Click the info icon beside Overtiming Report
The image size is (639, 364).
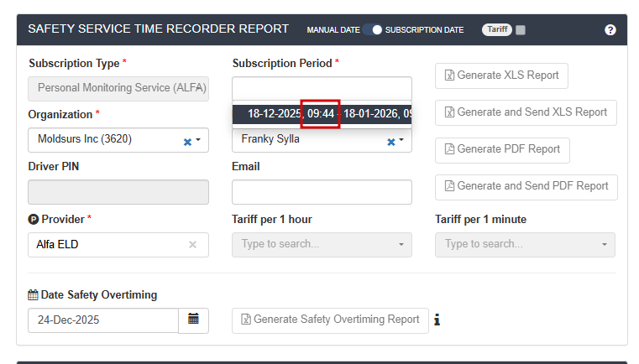pos(437,320)
